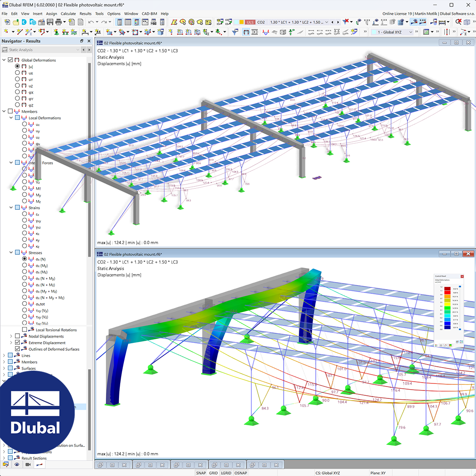
Task: Open the Results menu
Action: click(x=86, y=13)
